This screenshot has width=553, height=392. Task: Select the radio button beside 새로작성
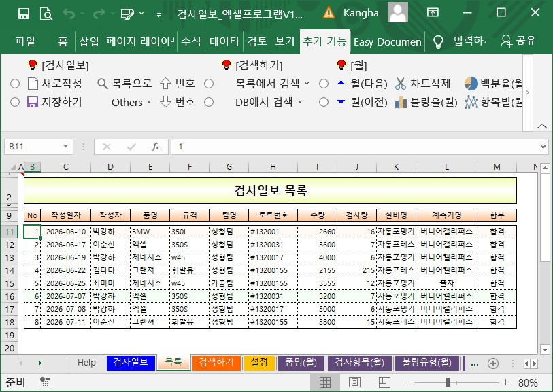15,84
